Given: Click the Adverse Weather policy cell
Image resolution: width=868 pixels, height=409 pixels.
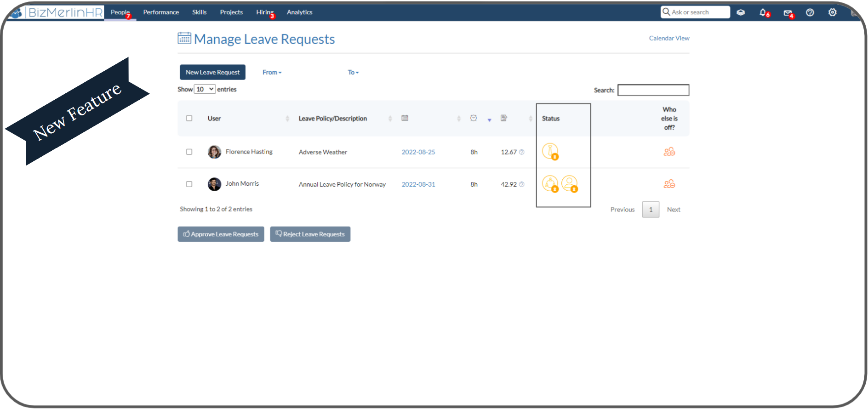Looking at the screenshot, I should [323, 152].
